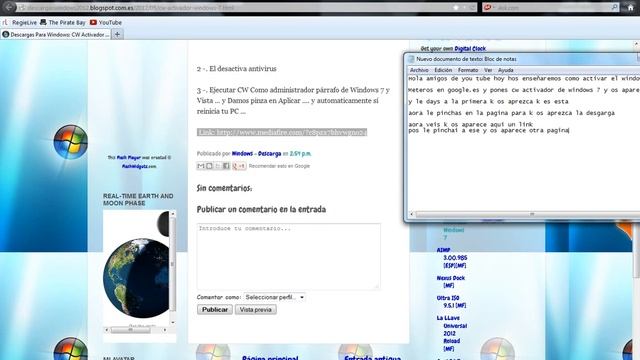Image resolution: width=640 pixels, height=360 pixels.
Task: Open the Seleccionar perfil dropdown
Action: (274, 297)
